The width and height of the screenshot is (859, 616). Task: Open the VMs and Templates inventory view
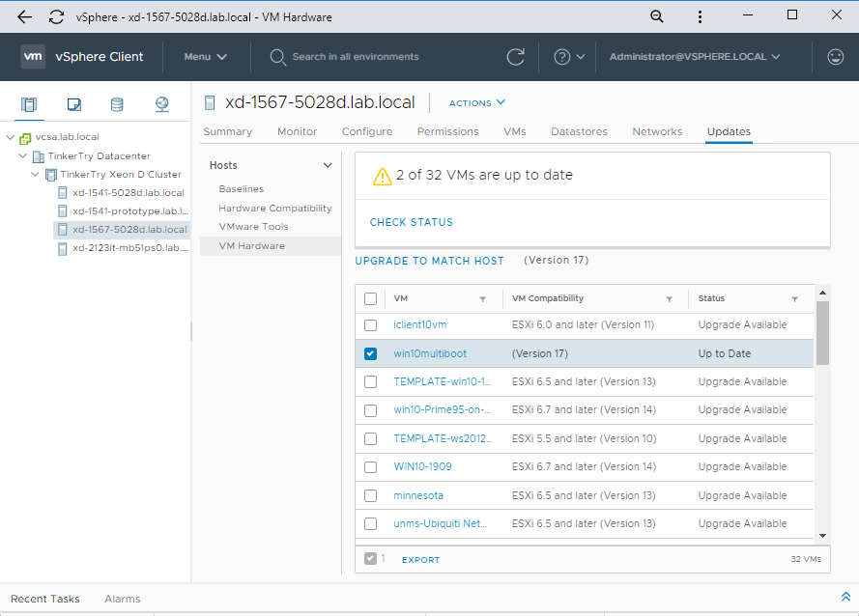(x=74, y=104)
